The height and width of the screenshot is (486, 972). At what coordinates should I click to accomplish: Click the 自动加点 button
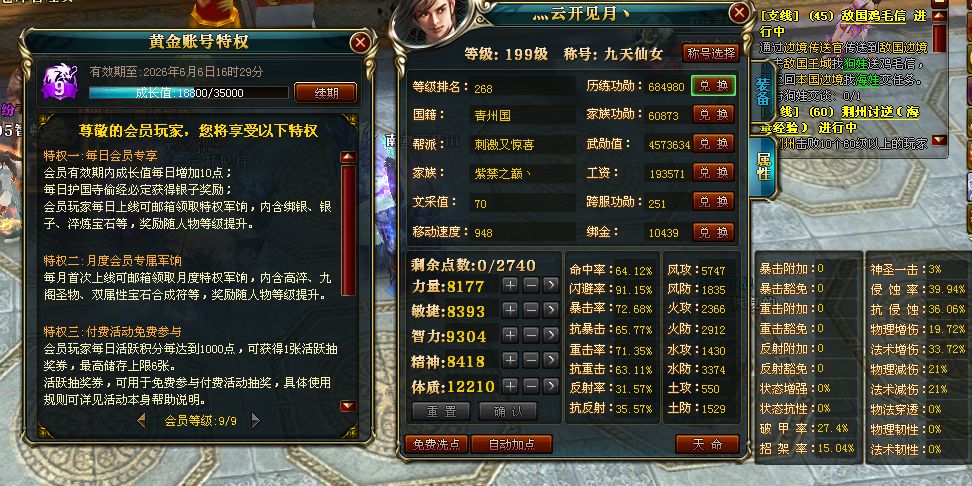pos(511,444)
